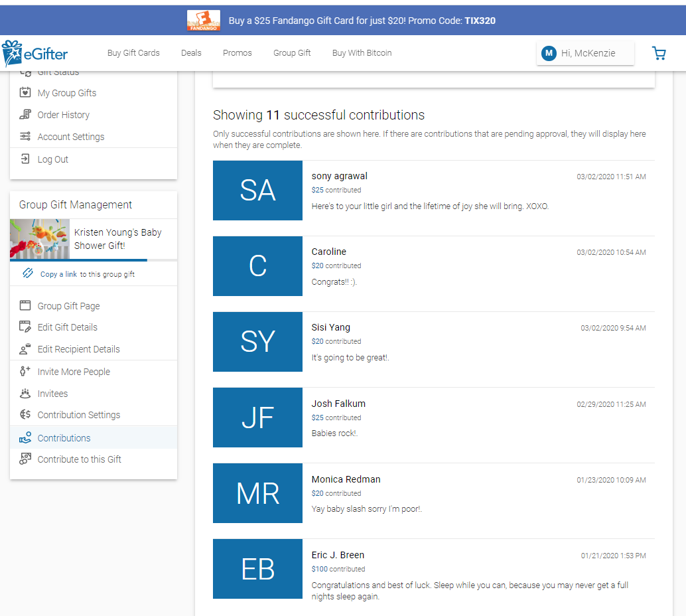
Task: Click the Contribution Settings currency icon
Action: coord(25,414)
